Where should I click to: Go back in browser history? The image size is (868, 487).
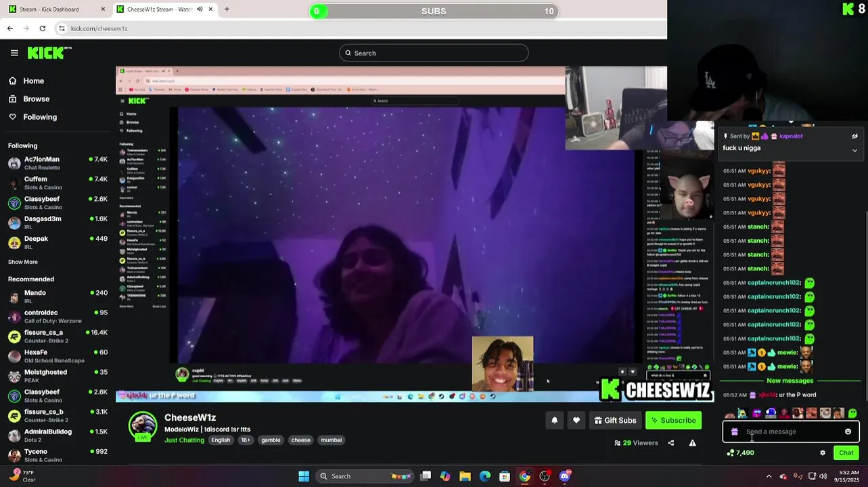point(10,28)
